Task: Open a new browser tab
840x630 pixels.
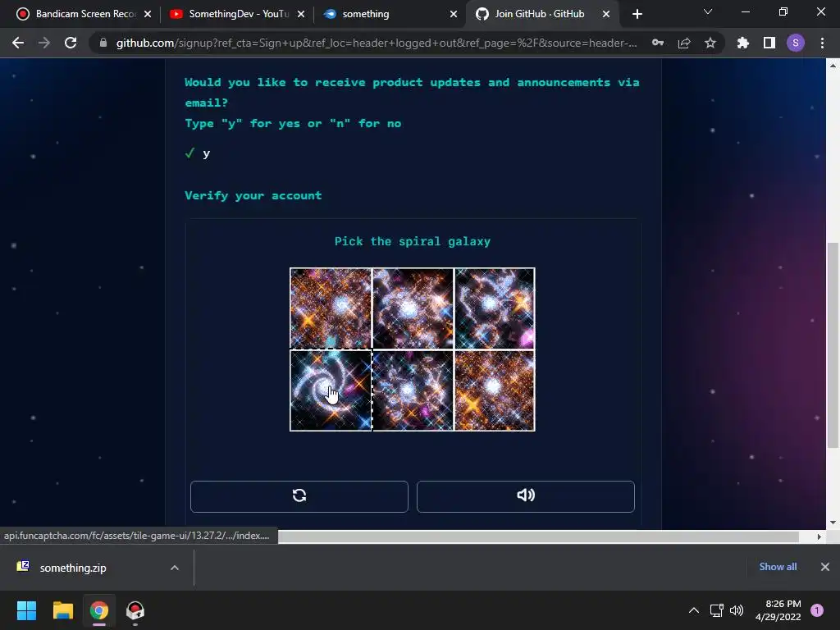Action: coord(637,14)
